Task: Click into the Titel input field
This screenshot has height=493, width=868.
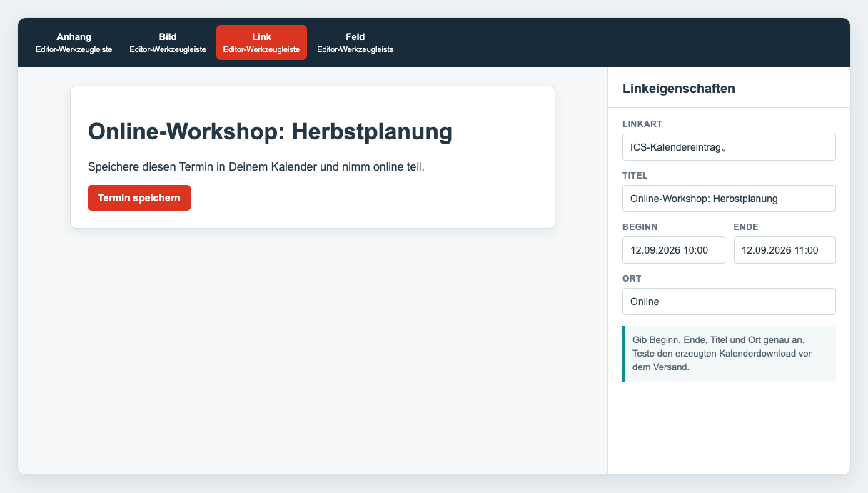Action: 729,199
